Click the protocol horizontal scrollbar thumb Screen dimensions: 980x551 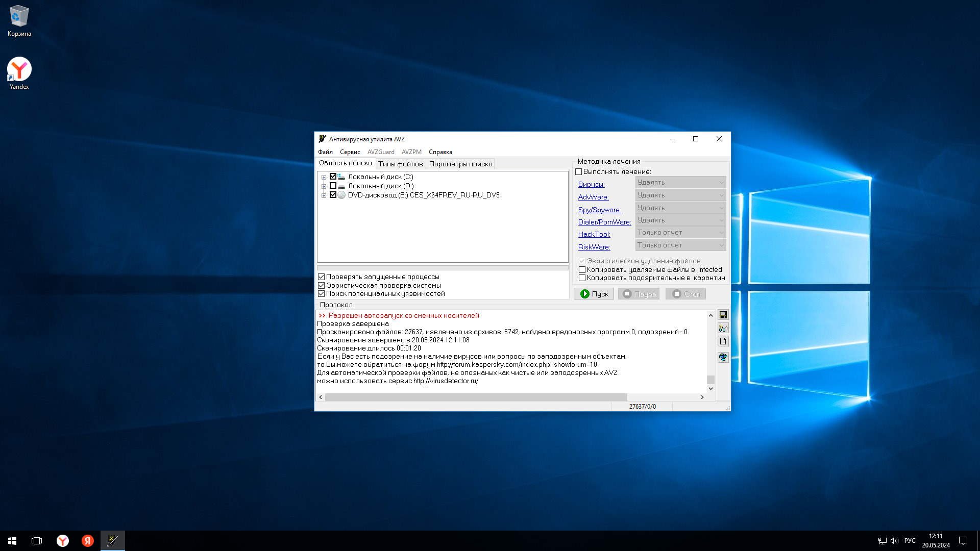476,397
